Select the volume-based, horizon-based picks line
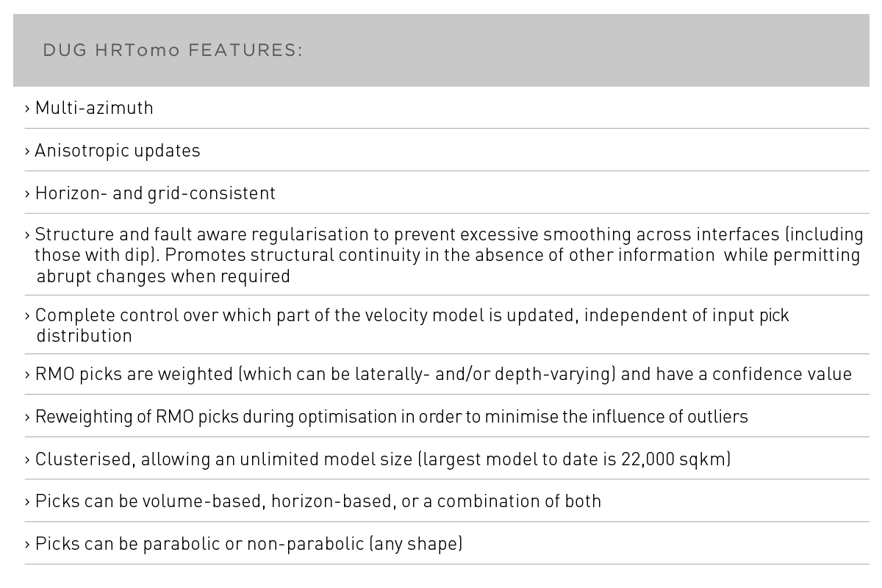 [318, 501]
